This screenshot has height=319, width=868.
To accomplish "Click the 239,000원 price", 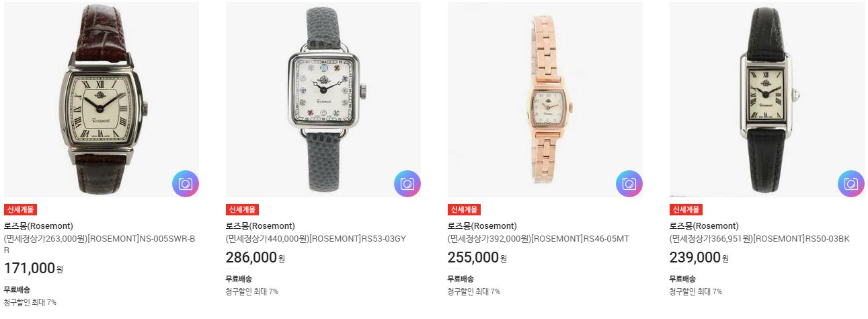I will pyautogui.click(x=699, y=257).
